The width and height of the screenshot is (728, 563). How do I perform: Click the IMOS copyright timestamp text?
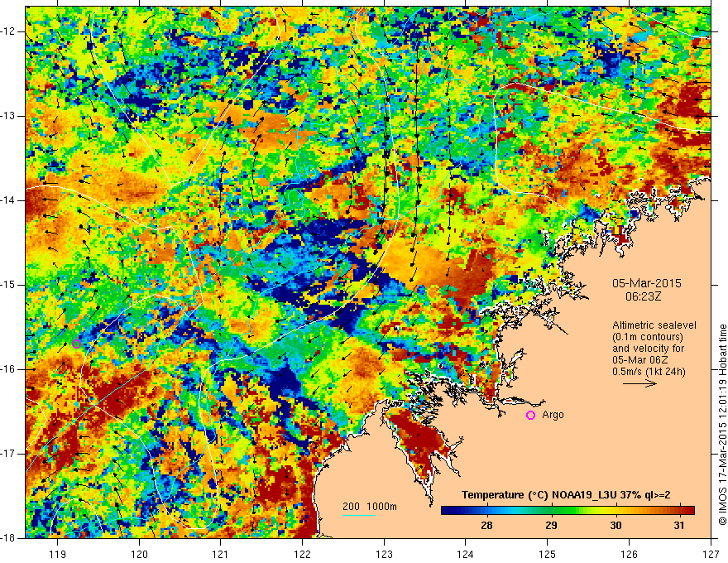[x=722, y=425]
